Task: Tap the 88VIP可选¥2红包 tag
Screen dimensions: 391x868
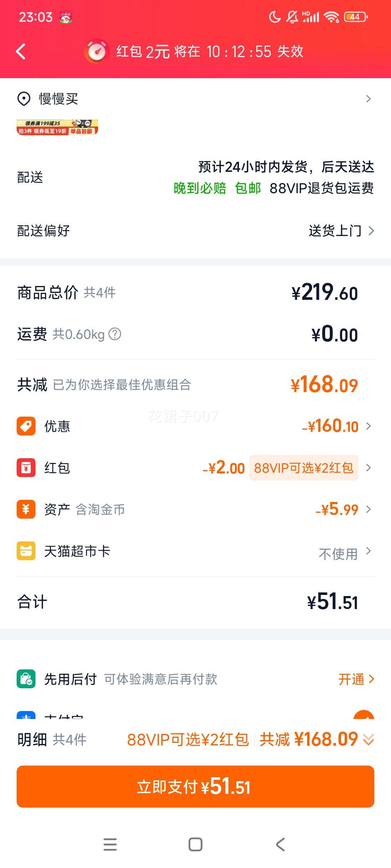Action: pos(304,468)
